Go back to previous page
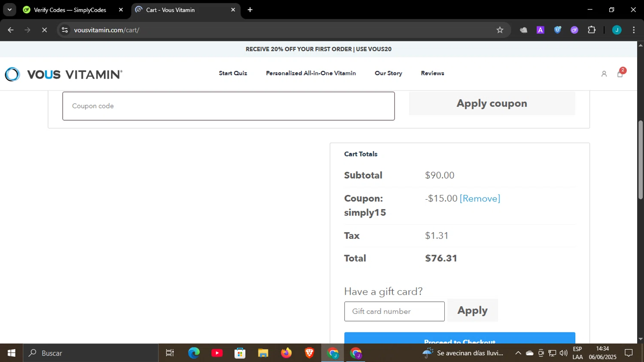This screenshot has width=644, height=362. point(11,30)
